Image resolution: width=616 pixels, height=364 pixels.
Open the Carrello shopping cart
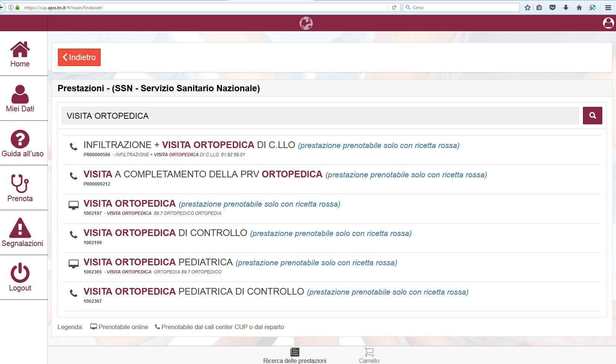click(369, 354)
